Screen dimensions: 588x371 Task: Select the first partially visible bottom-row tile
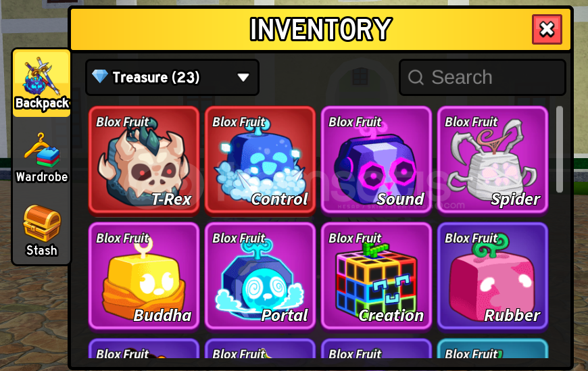pos(144,349)
